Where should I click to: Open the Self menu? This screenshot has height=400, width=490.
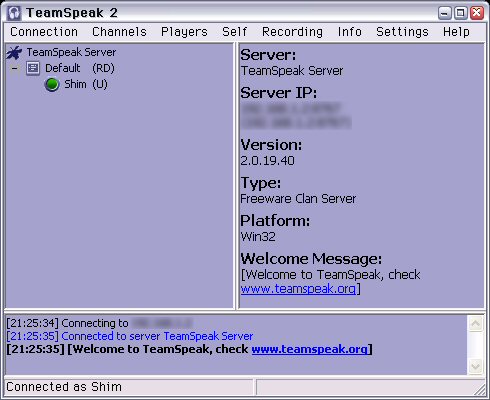pos(234,32)
